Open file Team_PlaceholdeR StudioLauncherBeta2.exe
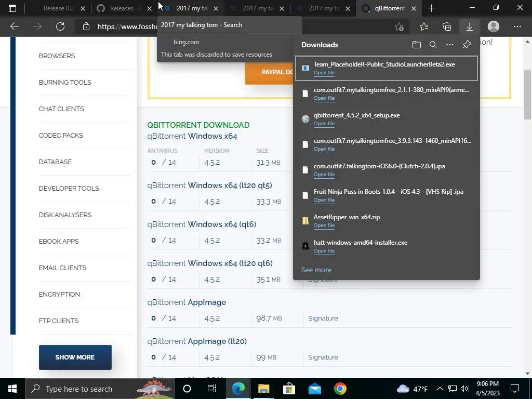Image resolution: width=532 pixels, height=399 pixels. (324, 73)
